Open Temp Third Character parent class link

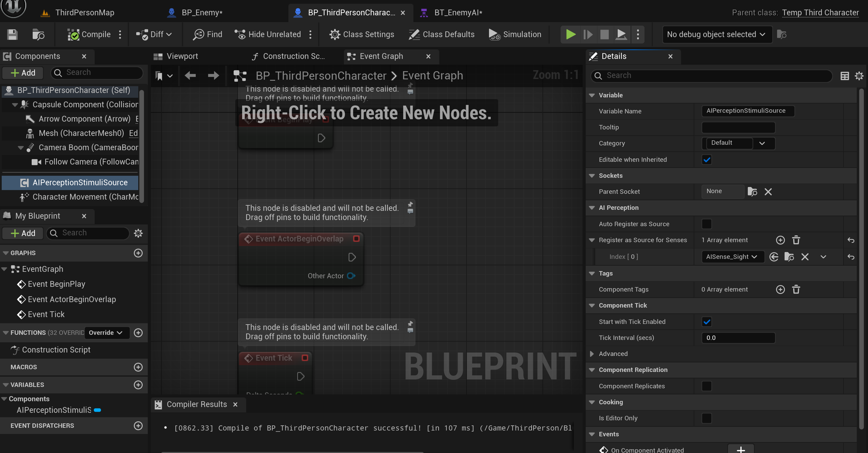[x=820, y=13]
